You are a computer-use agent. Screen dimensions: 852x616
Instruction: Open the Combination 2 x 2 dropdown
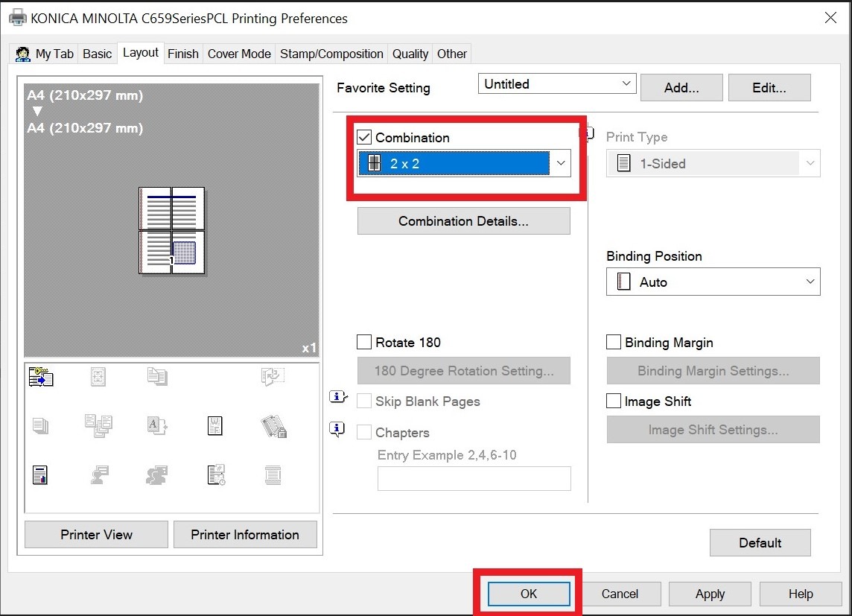tap(561, 164)
